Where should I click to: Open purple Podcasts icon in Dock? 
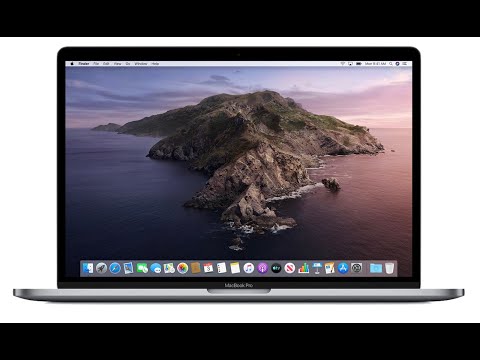pos(262,268)
